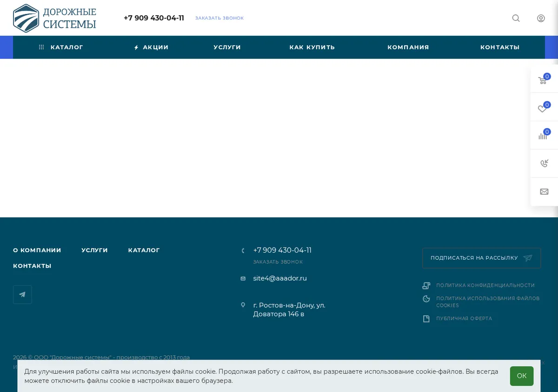The height and width of the screenshot is (392, 558).
Task: Click the callback phone side icon
Action: tap(544, 163)
